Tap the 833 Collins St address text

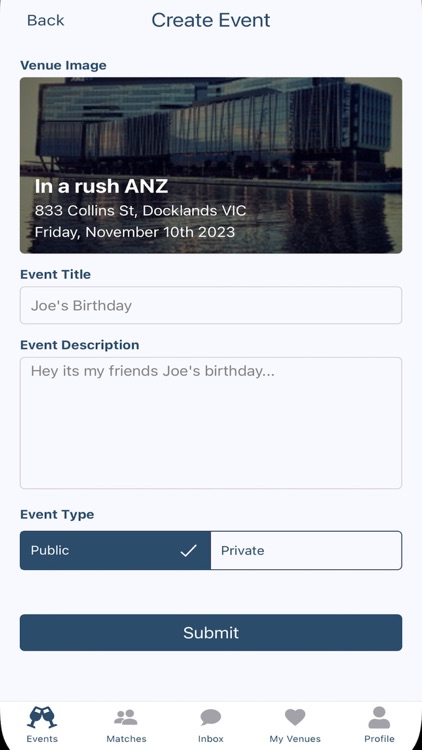coord(140,210)
